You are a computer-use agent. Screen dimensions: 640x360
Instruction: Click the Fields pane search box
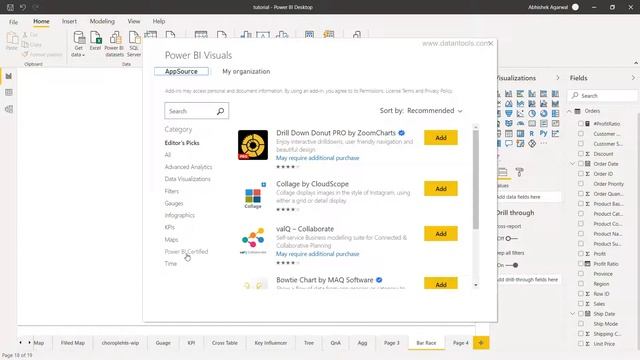pos(602,96)
